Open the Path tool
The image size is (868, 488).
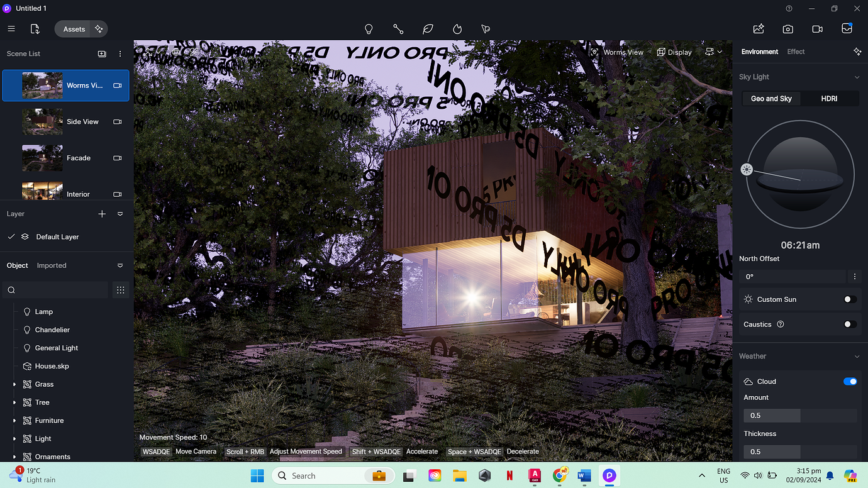398,29
